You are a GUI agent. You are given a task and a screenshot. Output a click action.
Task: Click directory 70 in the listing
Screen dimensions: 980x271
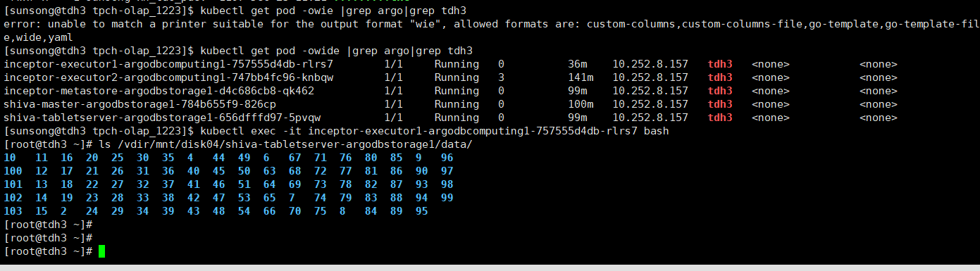[x=295, y=211]
